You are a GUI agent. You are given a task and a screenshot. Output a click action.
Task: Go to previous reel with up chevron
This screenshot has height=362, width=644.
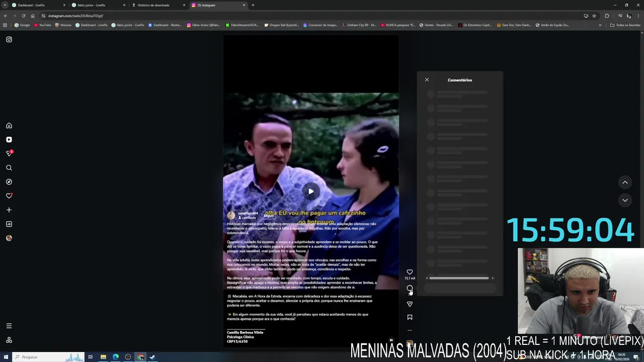point(625,183)
